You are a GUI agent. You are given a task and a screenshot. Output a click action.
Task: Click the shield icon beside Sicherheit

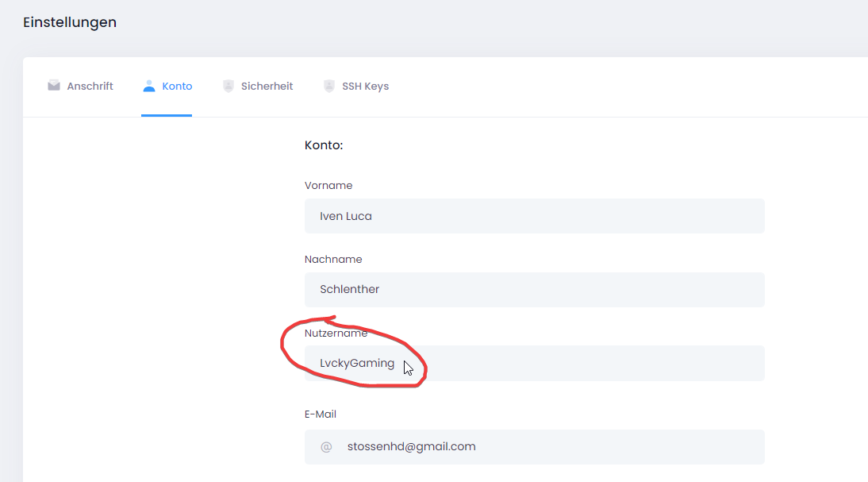click(x=229, y=86)
